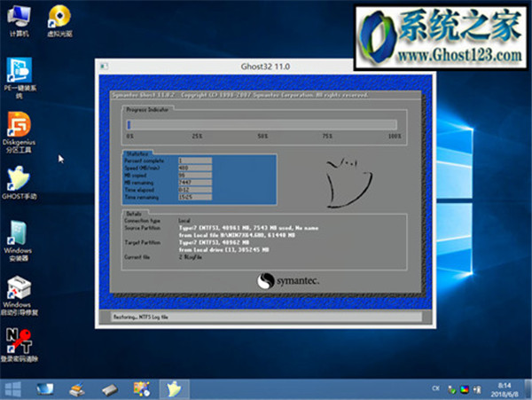Viewport: 532px width, 400px height.
Task: Click the Symantec Ghost copyright header
Action: [x=240, y=95]
